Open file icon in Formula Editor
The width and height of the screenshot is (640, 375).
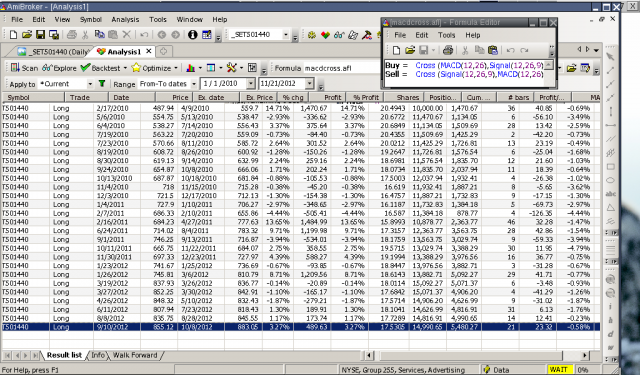(x=410, y=50)
